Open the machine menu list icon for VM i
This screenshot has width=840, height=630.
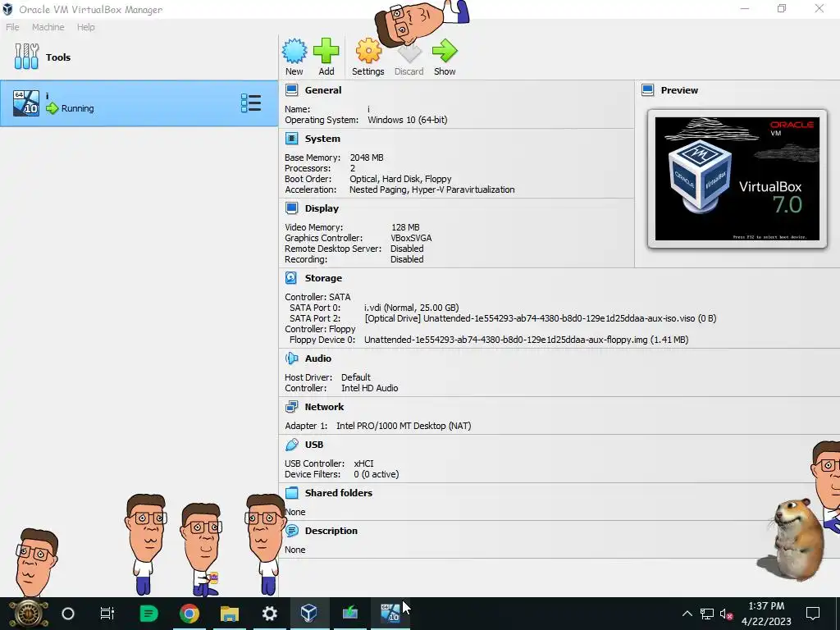click(251, 103)
